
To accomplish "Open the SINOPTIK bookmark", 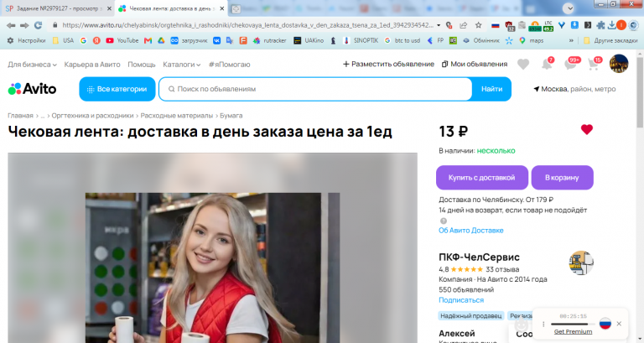I will 361,40.
